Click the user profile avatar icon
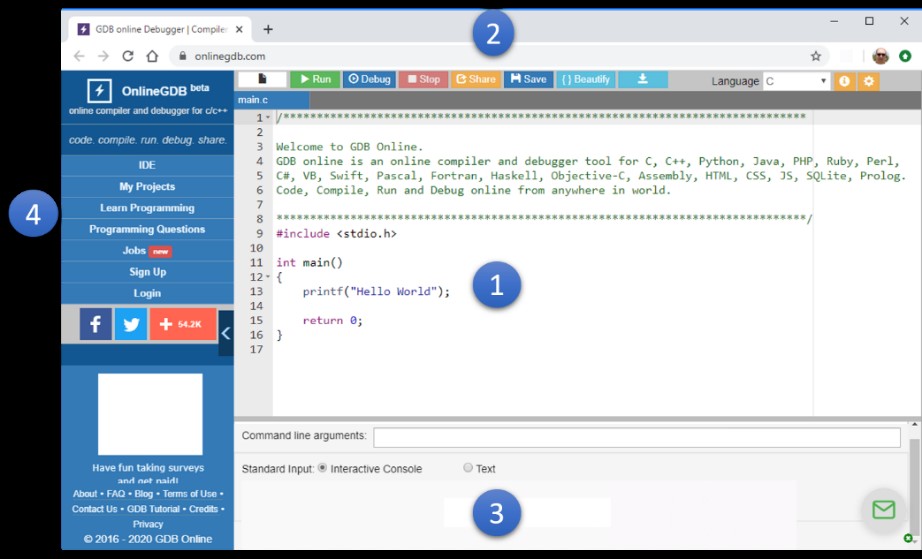This screenshot has width=922, height=559. coord(880,56)
